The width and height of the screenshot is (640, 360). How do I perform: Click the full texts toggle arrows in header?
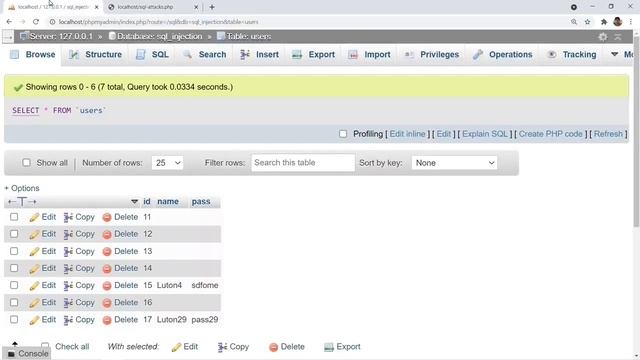(x=22, y=202)
